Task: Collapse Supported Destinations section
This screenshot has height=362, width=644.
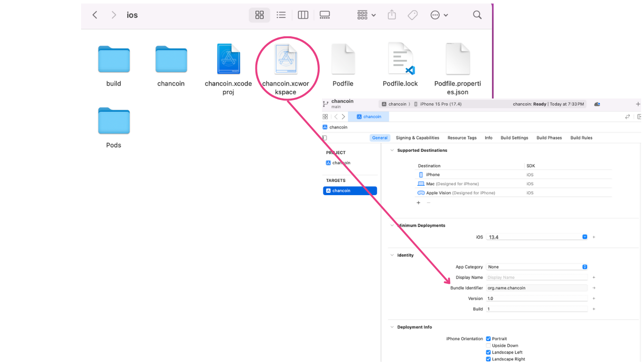Action: pos(391,150)
